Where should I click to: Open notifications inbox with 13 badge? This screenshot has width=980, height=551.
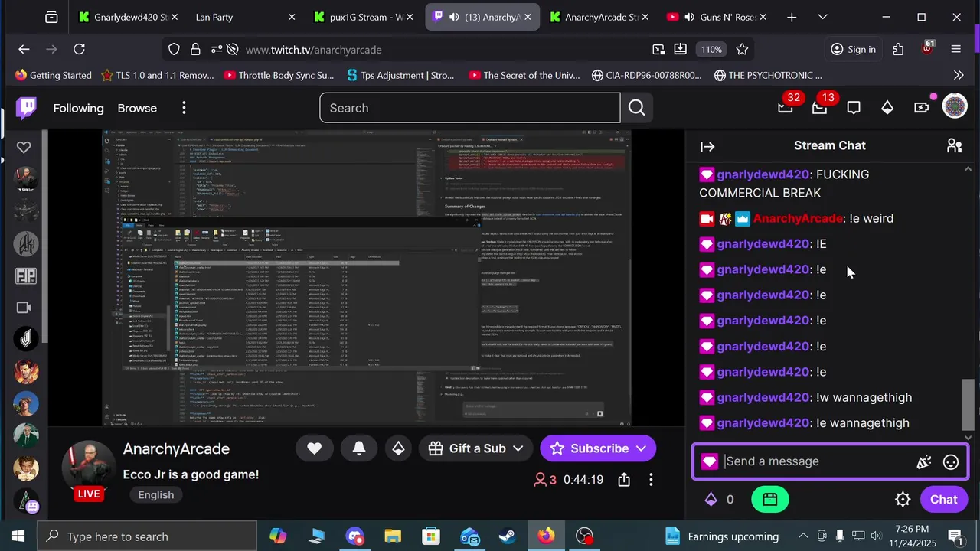click(x=820, y=108)
